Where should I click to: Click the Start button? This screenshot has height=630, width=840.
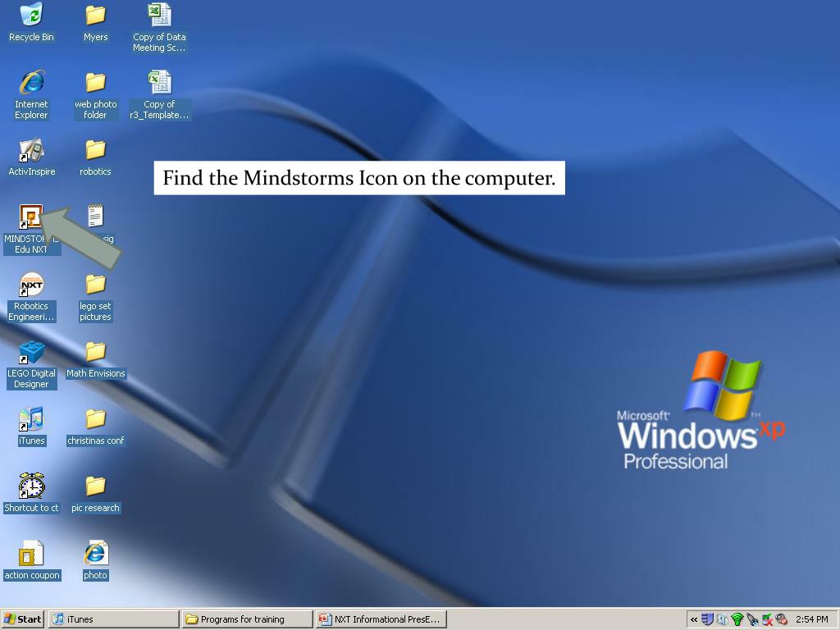click(x=22, y=619)
